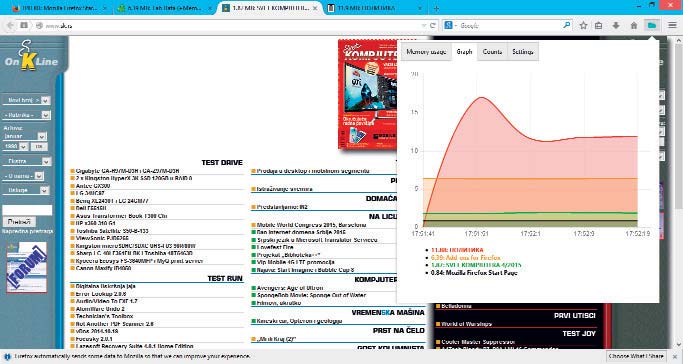The image size is (683, 364).
Task: Bookmark this page with star icon
Action: [x=583, y=26]
